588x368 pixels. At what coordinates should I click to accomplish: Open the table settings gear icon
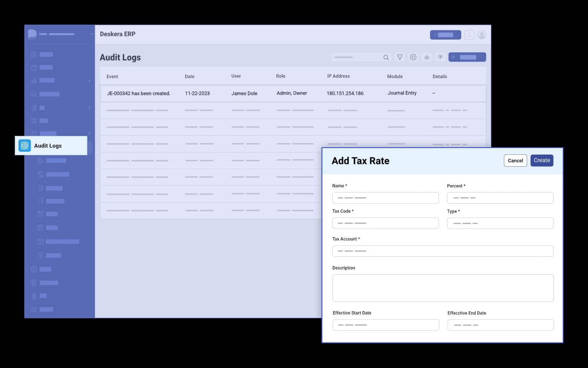click(x=413, y=57)
